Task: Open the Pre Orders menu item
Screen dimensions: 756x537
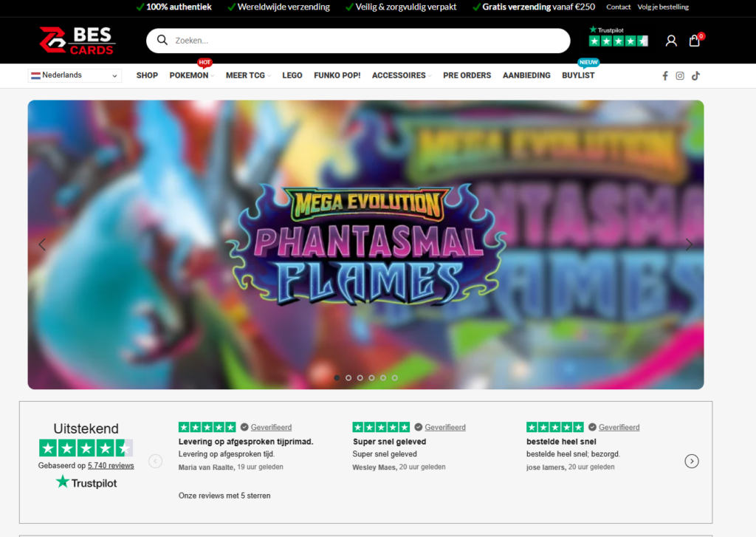Action: tap(467, 75)
